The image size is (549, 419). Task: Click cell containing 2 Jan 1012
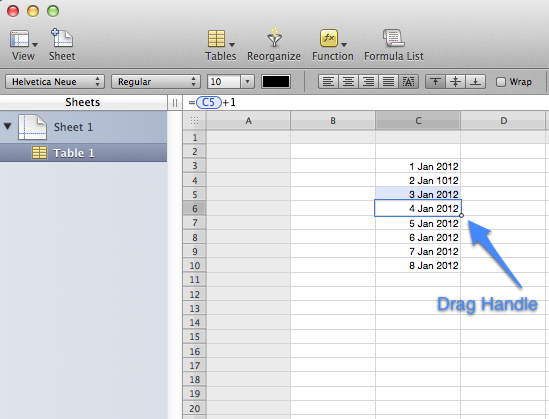pyautogui.click(x=418, y=180)
